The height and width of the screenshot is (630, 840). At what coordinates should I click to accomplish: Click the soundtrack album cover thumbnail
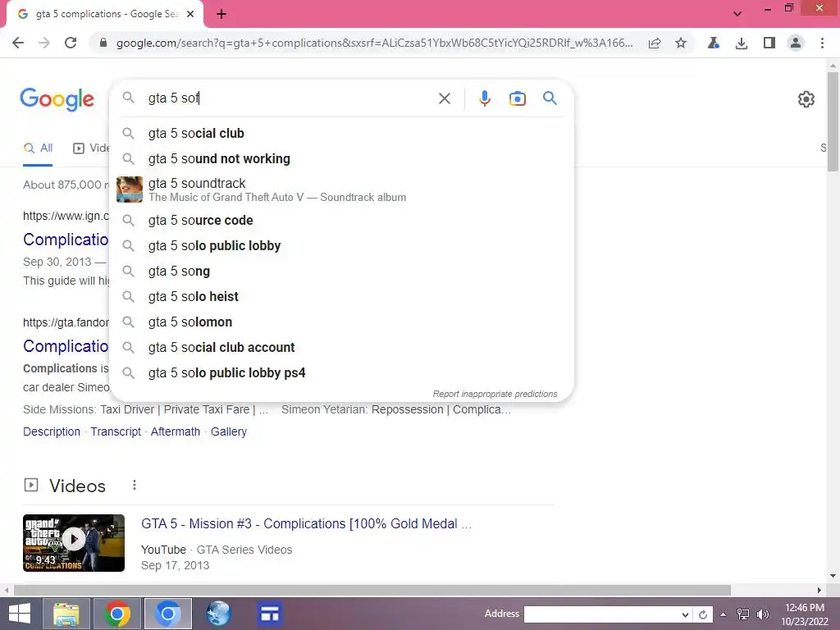pyautogui.click(x=130, y=189)
